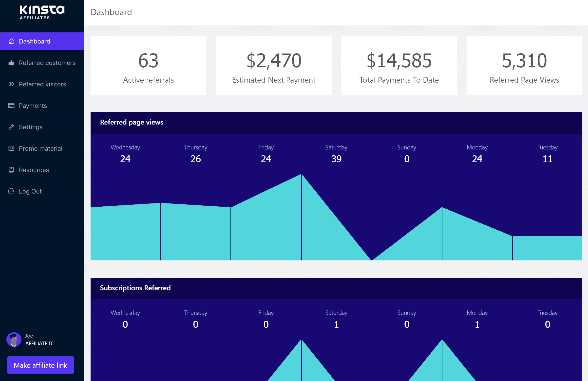Click the Total Payments To Date card
Viewport: 588px width, 381px height.
coord(399,65)
